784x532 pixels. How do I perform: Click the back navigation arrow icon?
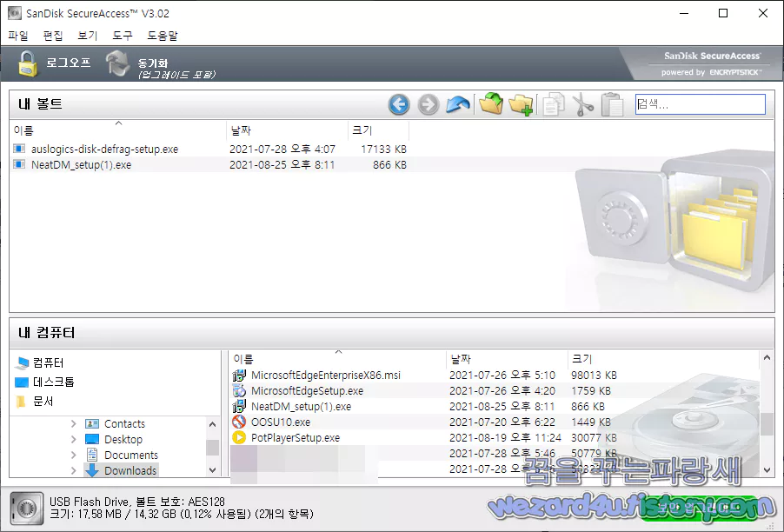(x=398, y=104)
